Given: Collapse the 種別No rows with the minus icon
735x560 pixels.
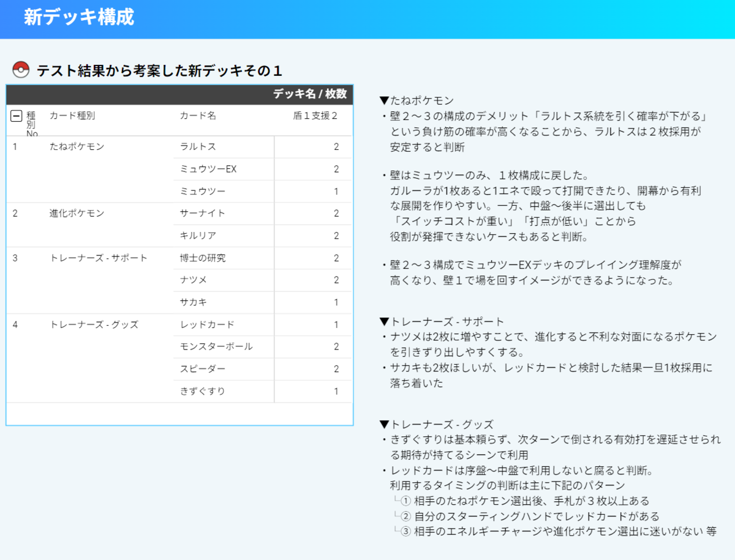Looking at the screenshot, I should pos(17,116).
